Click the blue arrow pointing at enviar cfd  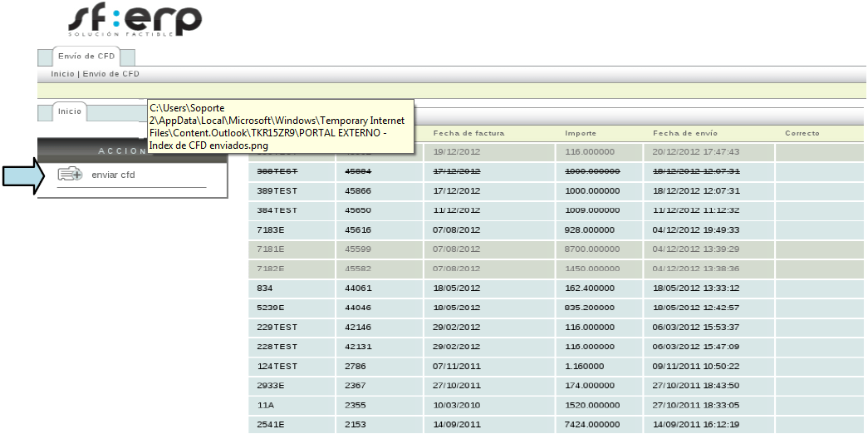(20, 177)
